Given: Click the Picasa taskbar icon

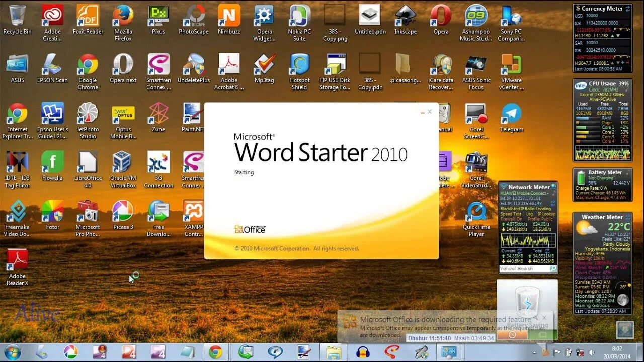Looking at the screenshot, I should [71, 352].
